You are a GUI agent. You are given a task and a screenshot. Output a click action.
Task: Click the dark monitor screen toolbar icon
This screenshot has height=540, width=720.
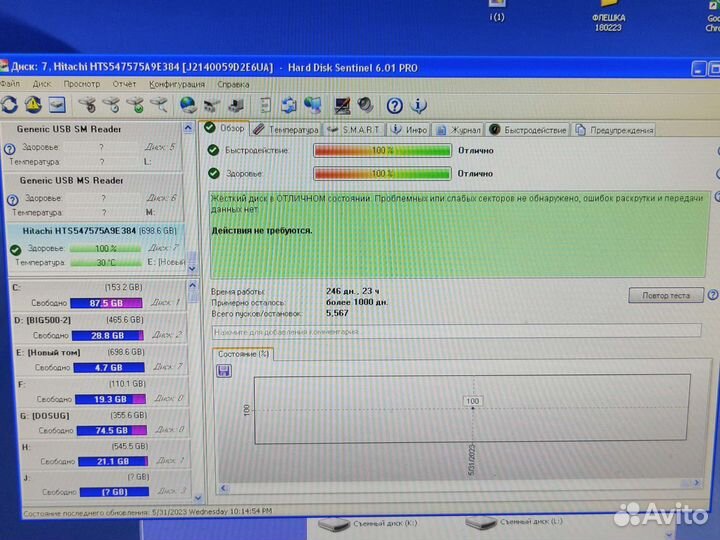point(342,106)
